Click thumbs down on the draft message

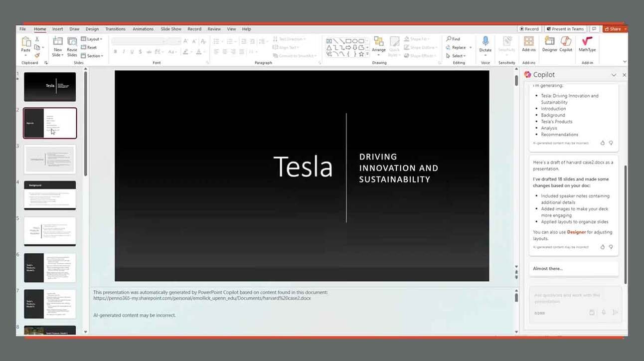coord(611,247)
